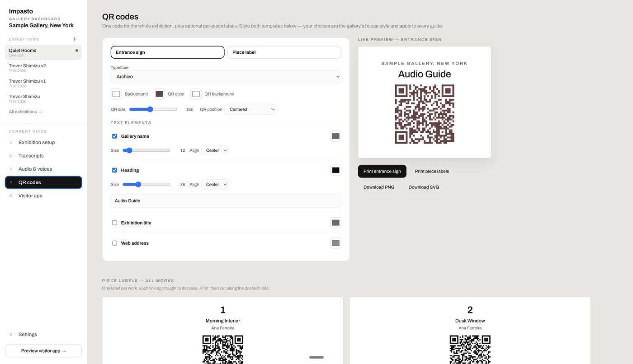Viewport: 633px width, 364px height.
Task: Go to Transcripts step
Action: point(43,156)
